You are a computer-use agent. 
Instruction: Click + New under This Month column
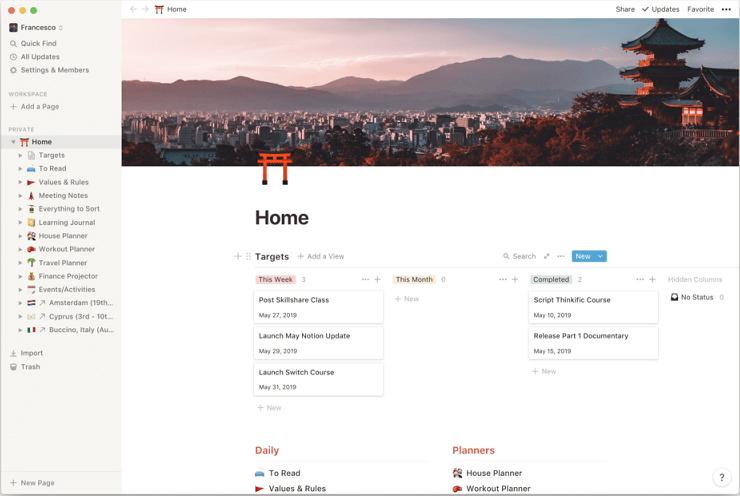[406, 299]
